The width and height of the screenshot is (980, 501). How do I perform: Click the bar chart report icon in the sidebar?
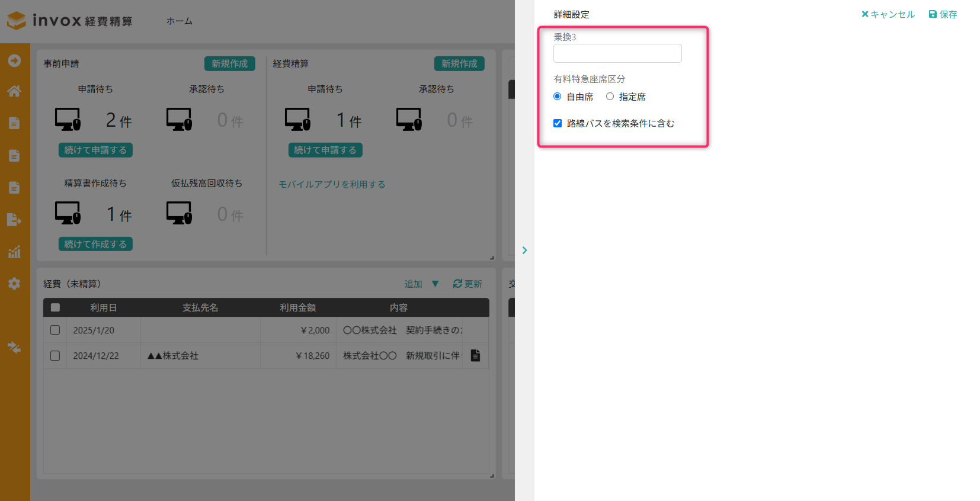coord(14,252)
